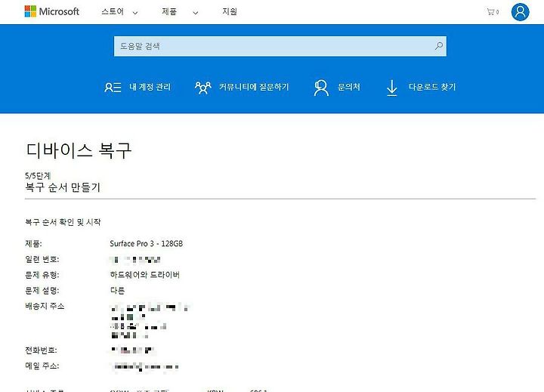Select the 배송지 주소 label
Image resolution: width=544 pixels, height=392 pixels.
tap(45, 306)
